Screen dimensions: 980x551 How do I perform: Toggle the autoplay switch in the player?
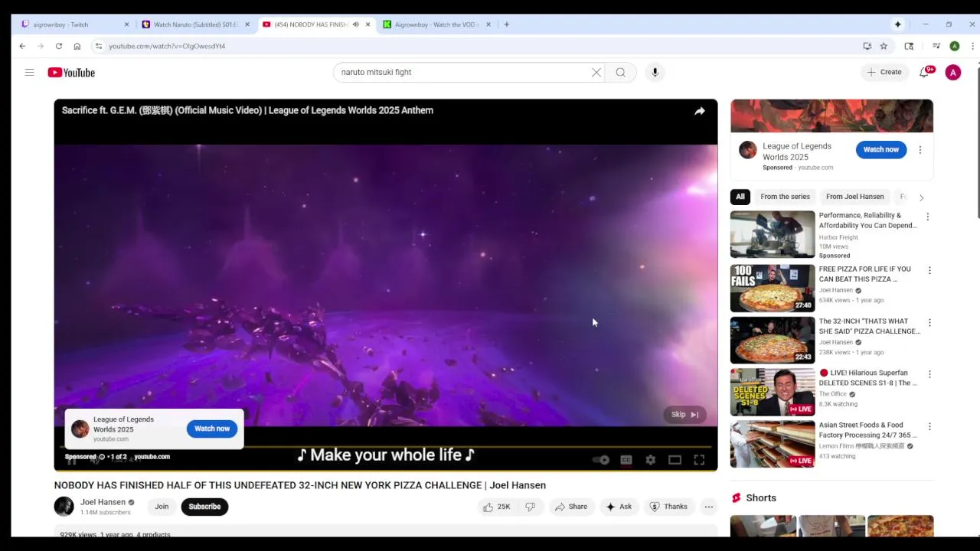(601, 460)
